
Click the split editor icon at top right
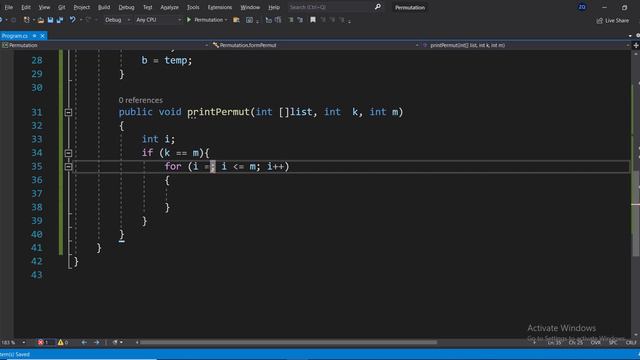coord(636,45)
